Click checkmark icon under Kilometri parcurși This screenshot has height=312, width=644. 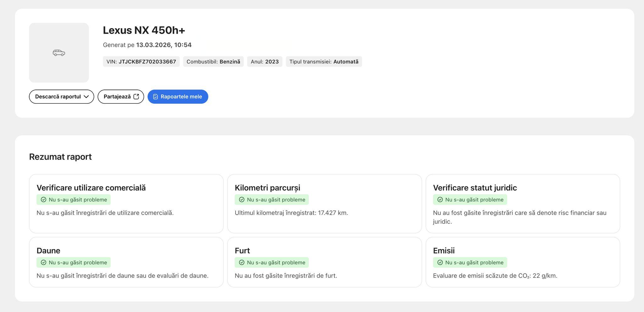(x=241, y=200)
